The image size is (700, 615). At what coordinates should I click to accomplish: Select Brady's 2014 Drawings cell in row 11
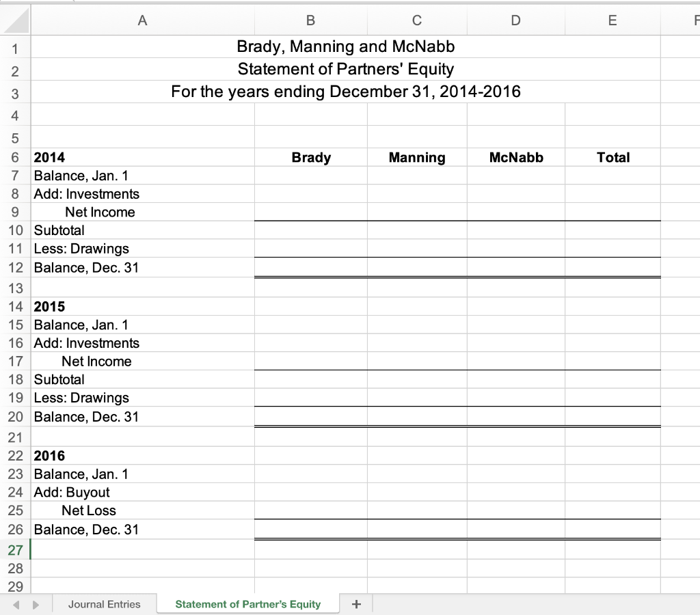(x=311, y=248)
